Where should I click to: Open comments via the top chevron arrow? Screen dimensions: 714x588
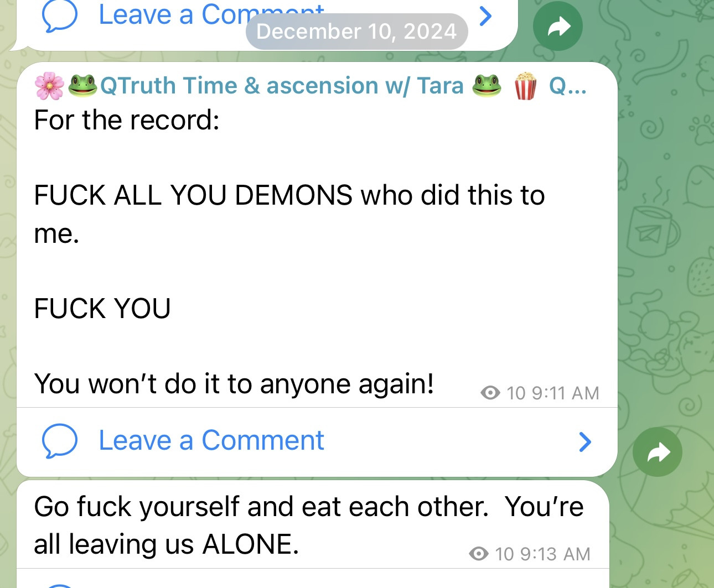[x=485, y=16]
